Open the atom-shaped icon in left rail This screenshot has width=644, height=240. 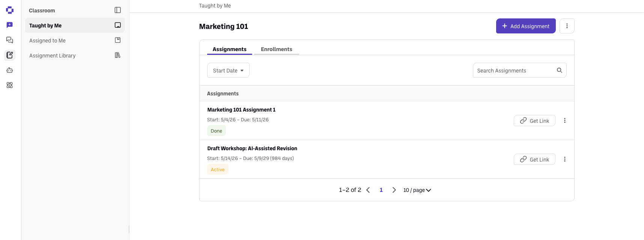(x=10, y=85)
